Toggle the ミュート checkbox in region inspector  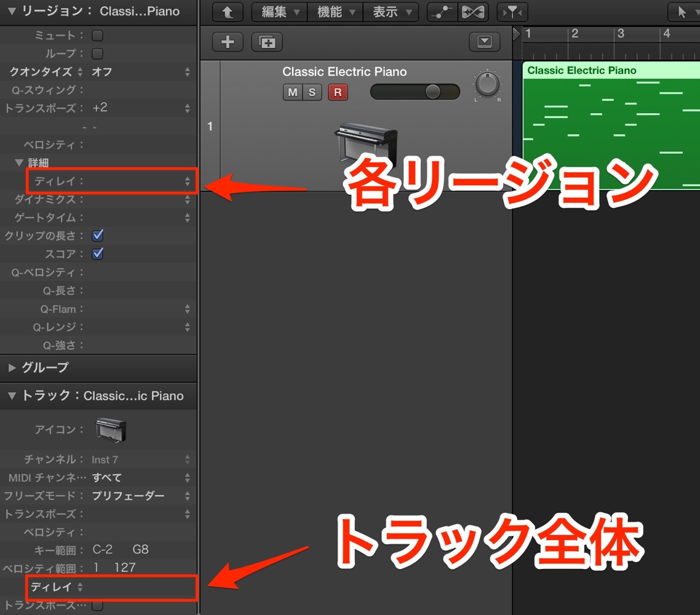coord(97,35)
